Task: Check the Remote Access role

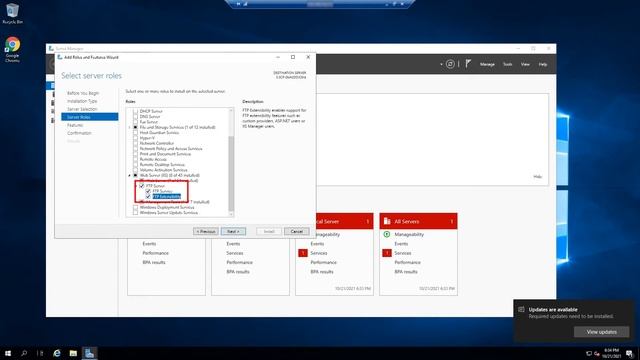Action: click(136, 159)
